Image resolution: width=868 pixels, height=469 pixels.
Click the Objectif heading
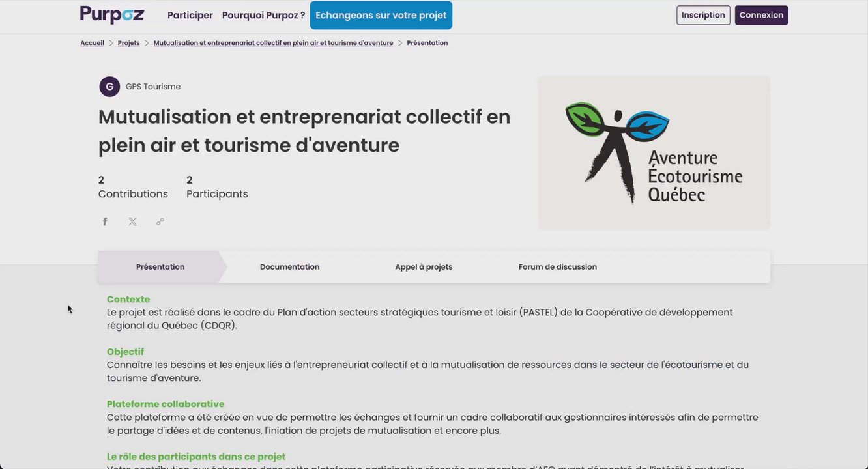coord(125,352)
